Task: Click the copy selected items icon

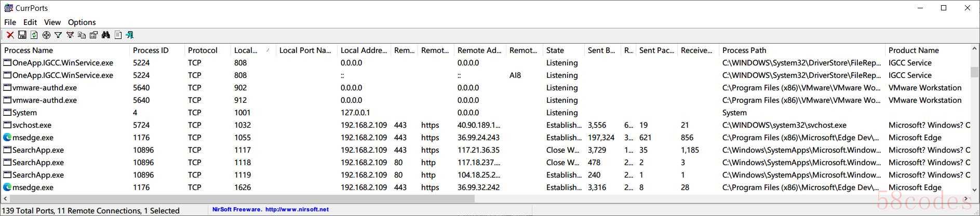Action: click(x=82, y=35)
